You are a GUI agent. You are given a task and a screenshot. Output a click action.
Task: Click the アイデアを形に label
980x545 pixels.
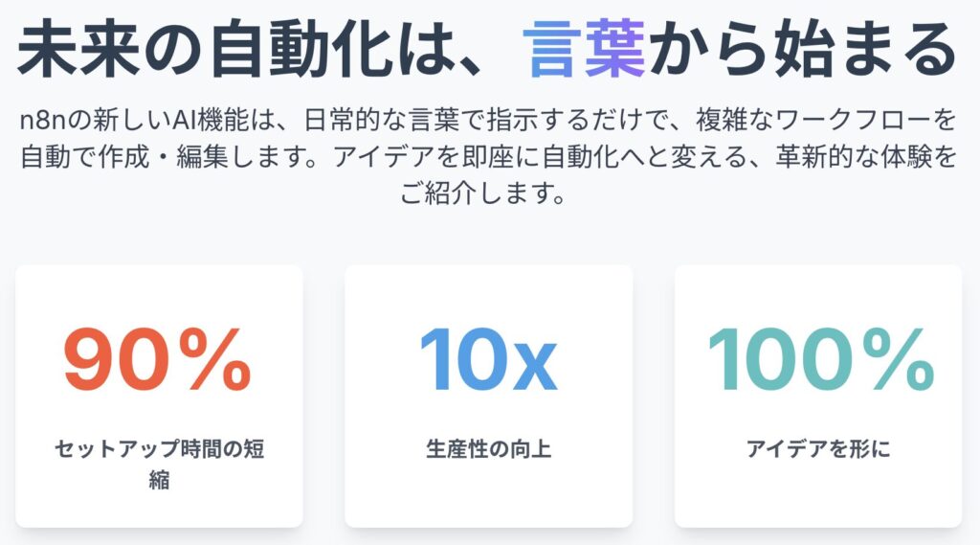coord(818,448)
